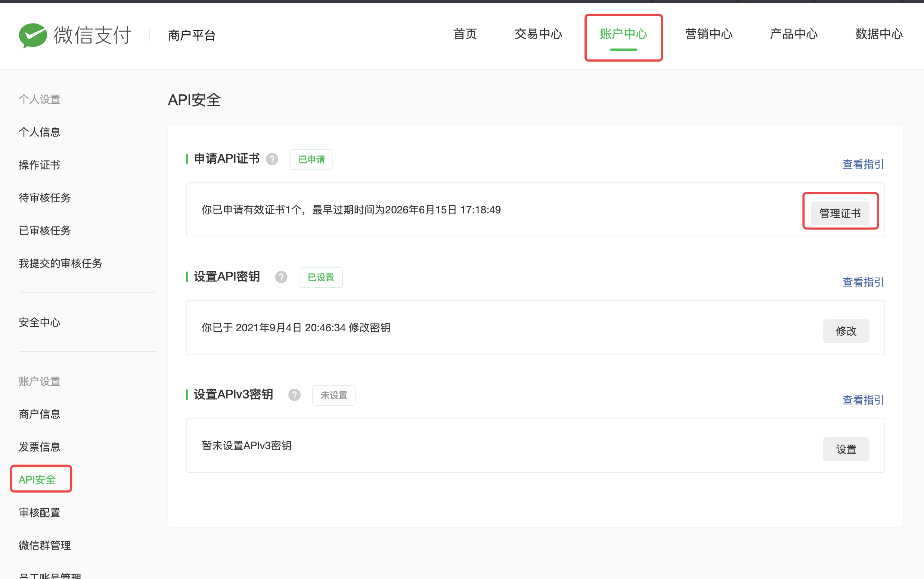Click help icon beside 设置APIv3密钥

point(294,395)
